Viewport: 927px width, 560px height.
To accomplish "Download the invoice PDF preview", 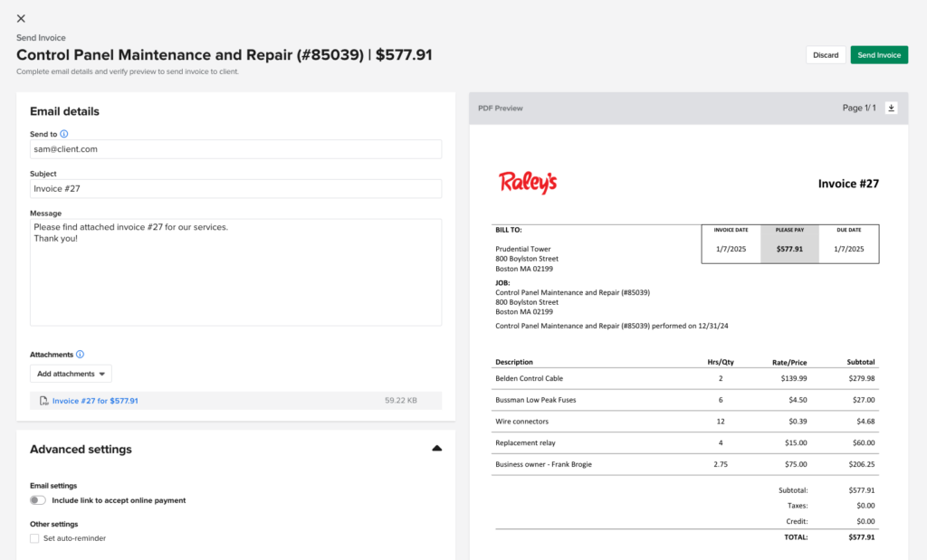I will point(892,107).
